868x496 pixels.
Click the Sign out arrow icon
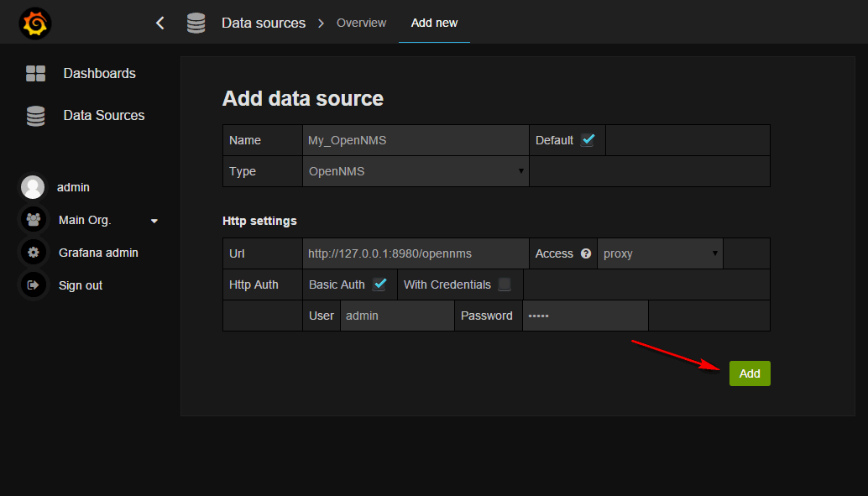click(34, 285)
